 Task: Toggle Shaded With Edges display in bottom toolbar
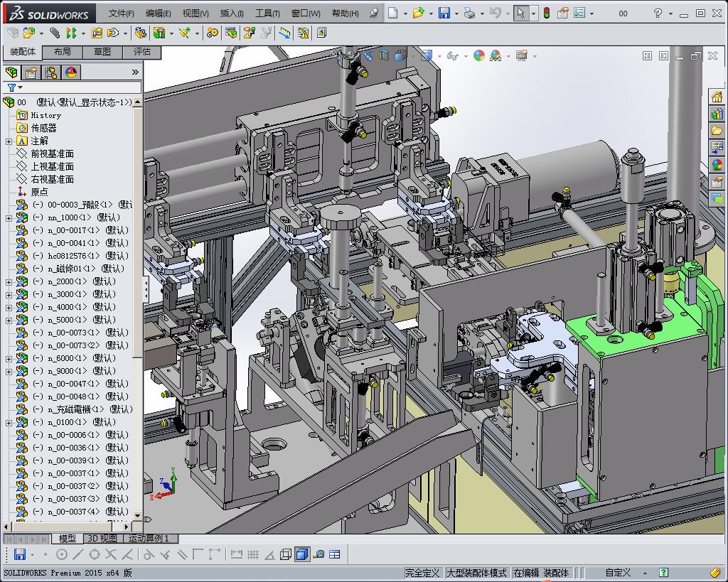pyautogui.click(x=301, y=554)
